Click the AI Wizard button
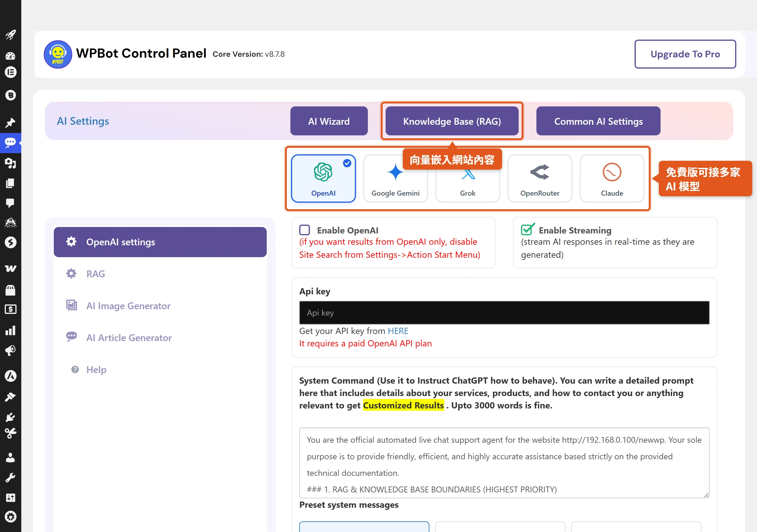The height and width of the screenshot is (532, 757). 329,121
